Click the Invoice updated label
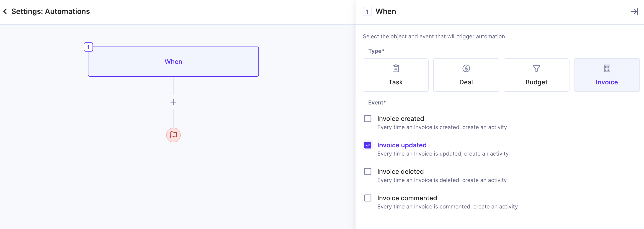The height and width of the screenshot is (229, 644). coord(402,145)
